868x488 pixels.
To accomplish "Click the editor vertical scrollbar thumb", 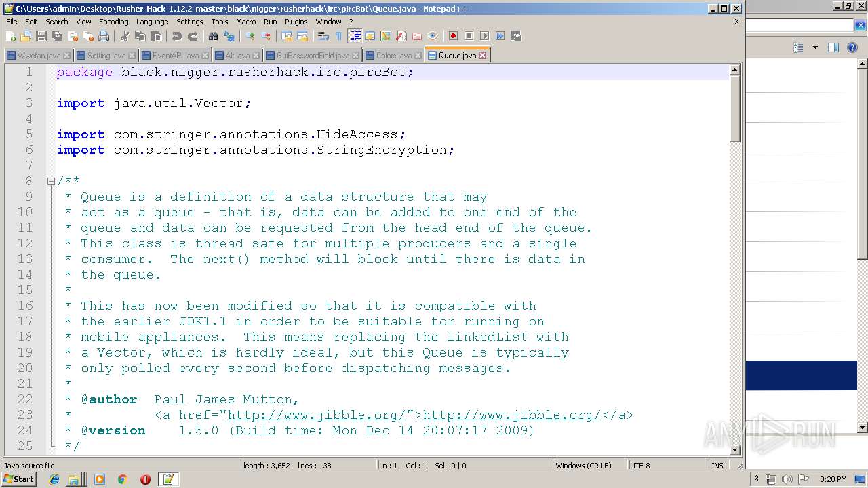I will click(x=734, y=109).
